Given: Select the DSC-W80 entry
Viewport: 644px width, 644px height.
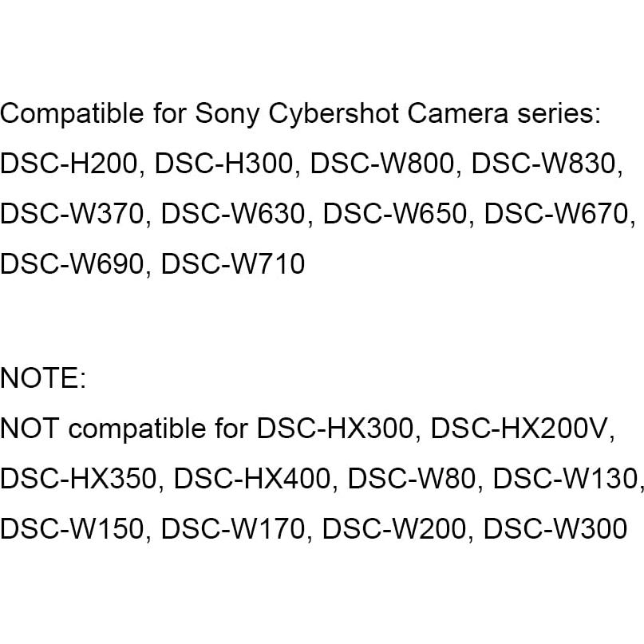Looking at the screenshot, I should 413,479.
